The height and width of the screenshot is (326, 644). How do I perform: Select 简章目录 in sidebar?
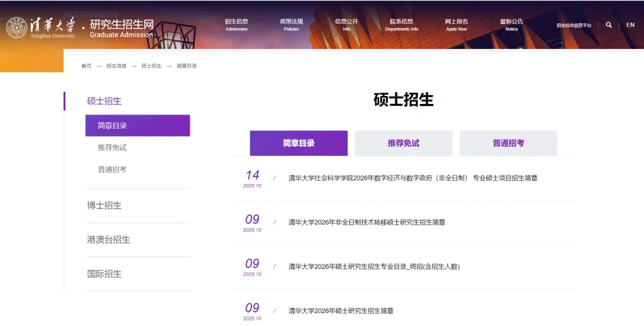click(x=138, y=125)
